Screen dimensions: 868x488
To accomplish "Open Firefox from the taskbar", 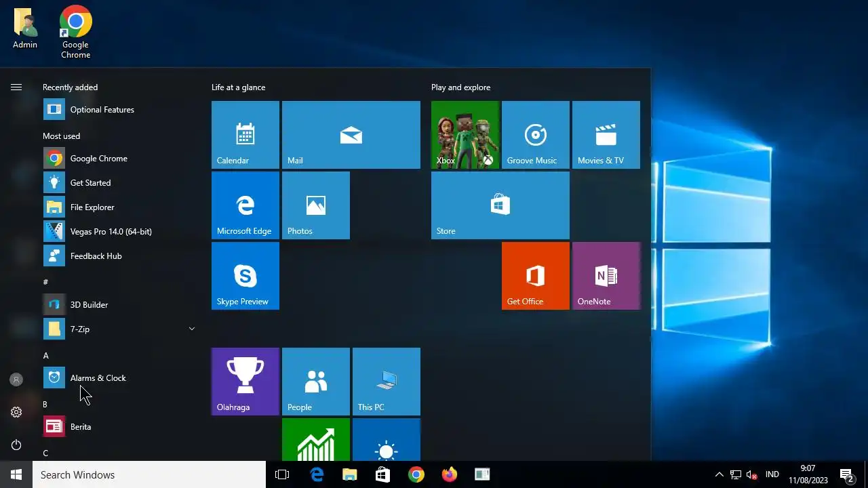I will point(450,474).
